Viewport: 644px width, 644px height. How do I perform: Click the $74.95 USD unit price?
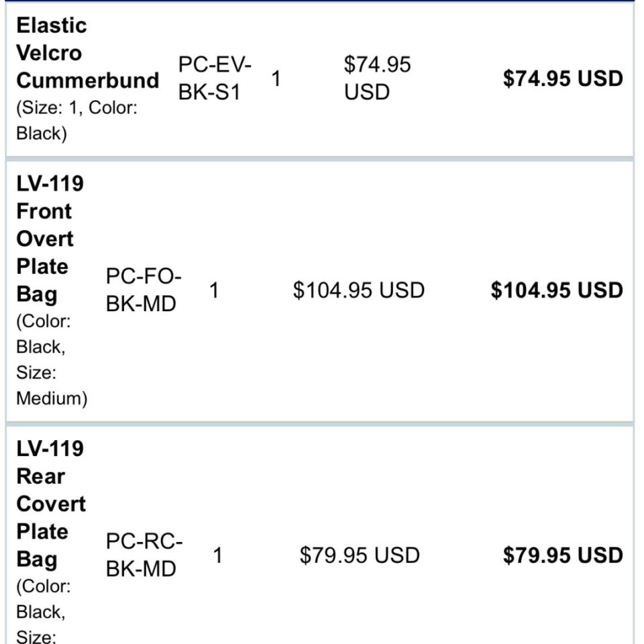(x=377, y=78)
